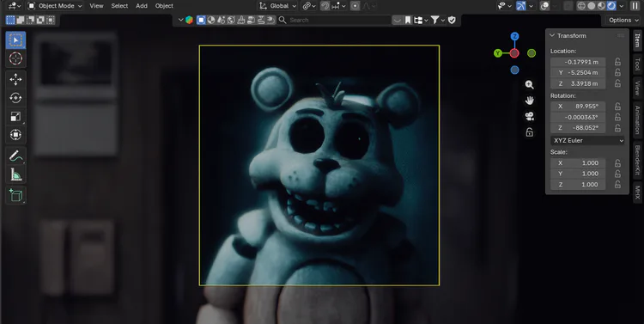Activate the Rotate tool

point(15,98)
